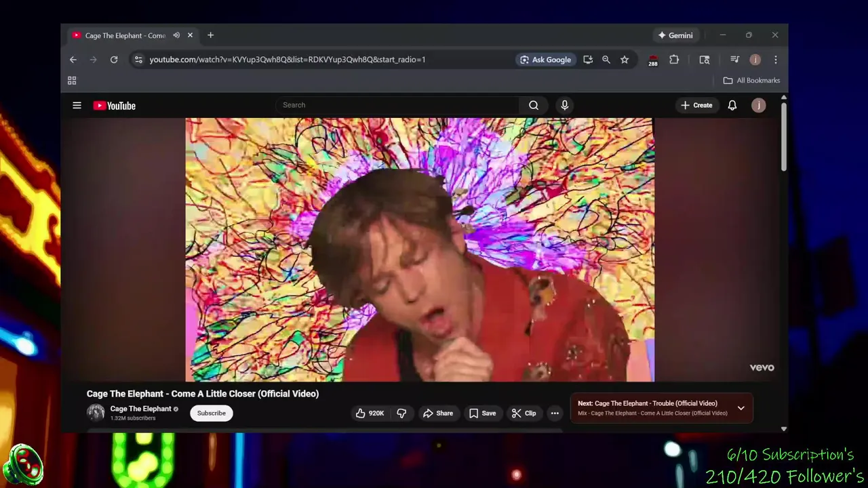This screenshot has height=488, width=868.
Task: Focus the YouTube Search input field
Action: tap(398, 105)
